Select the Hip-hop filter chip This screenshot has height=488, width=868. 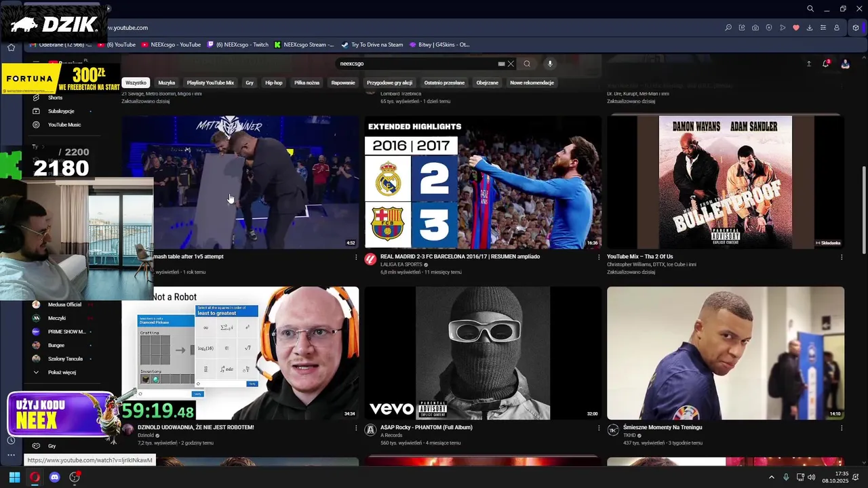coord(274,83)
